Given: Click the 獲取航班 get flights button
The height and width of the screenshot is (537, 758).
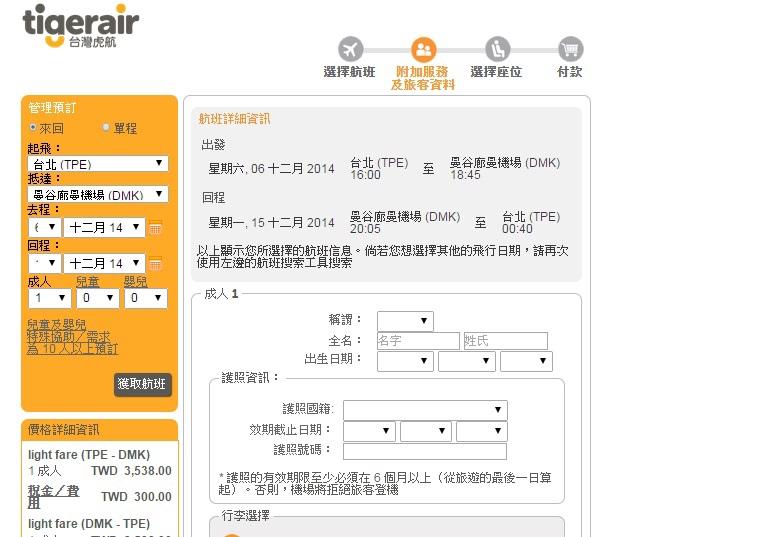Looking at the screenshot, I should click(x=143, y=384).
